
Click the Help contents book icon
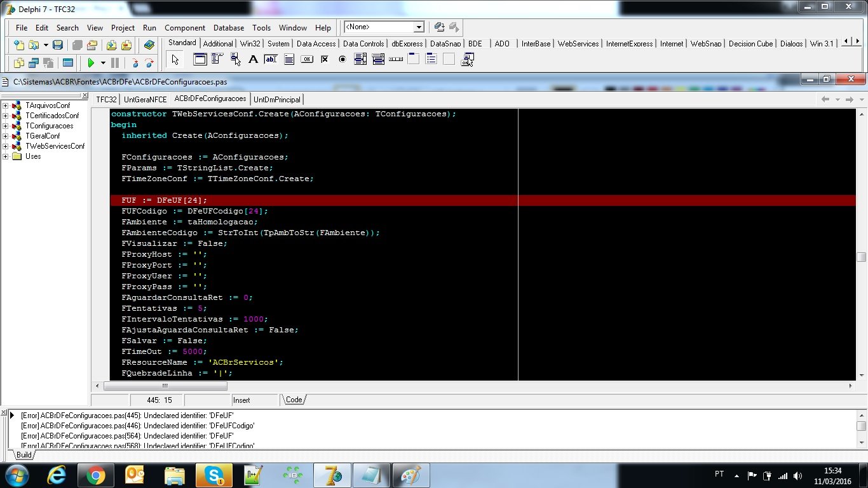coord(149,45)
